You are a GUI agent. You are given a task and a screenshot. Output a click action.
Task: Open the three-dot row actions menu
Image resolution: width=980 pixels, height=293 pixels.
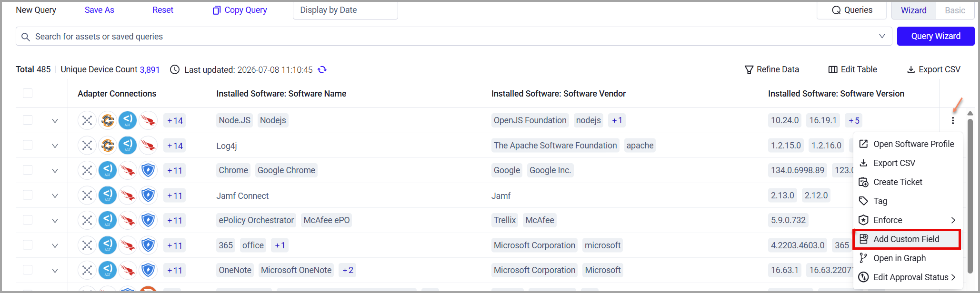point(953,120)
